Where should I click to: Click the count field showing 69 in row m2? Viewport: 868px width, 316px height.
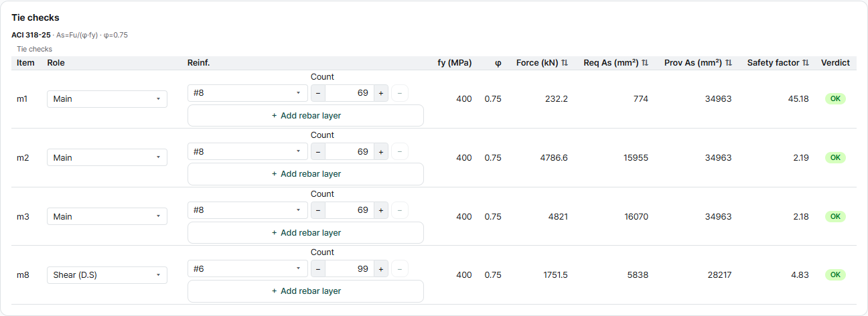(x=350, y=152)
